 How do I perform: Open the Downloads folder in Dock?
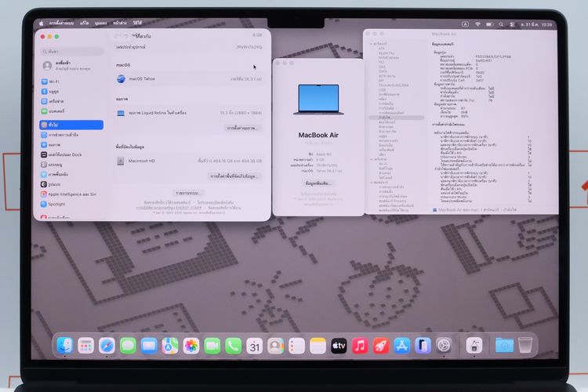(x=504, y=346)
